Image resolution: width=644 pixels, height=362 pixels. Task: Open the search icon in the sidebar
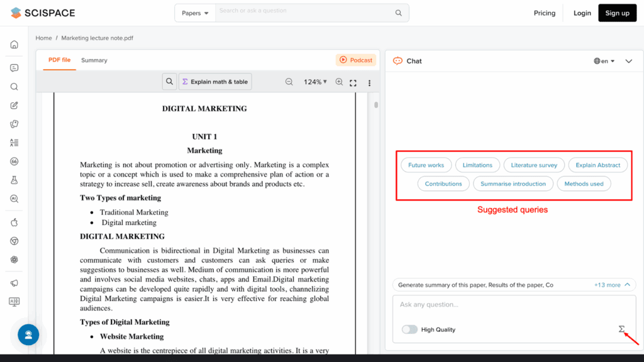14,86
